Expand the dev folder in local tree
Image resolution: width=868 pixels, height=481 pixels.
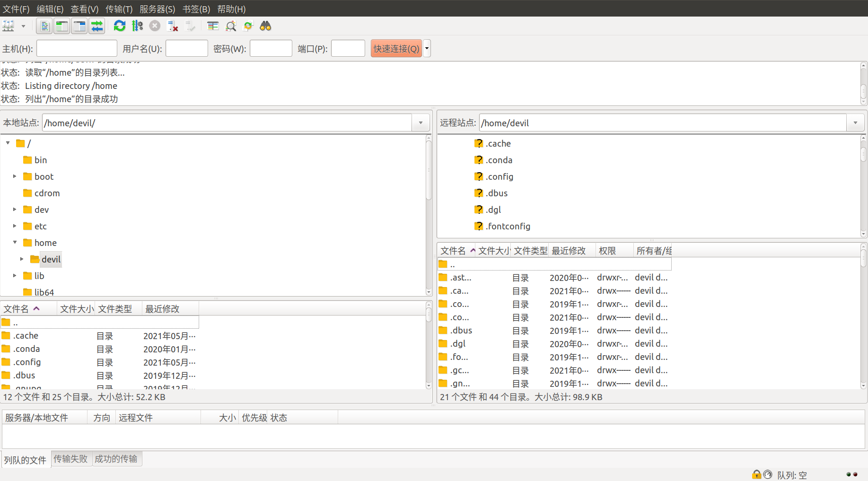point(15,209)
